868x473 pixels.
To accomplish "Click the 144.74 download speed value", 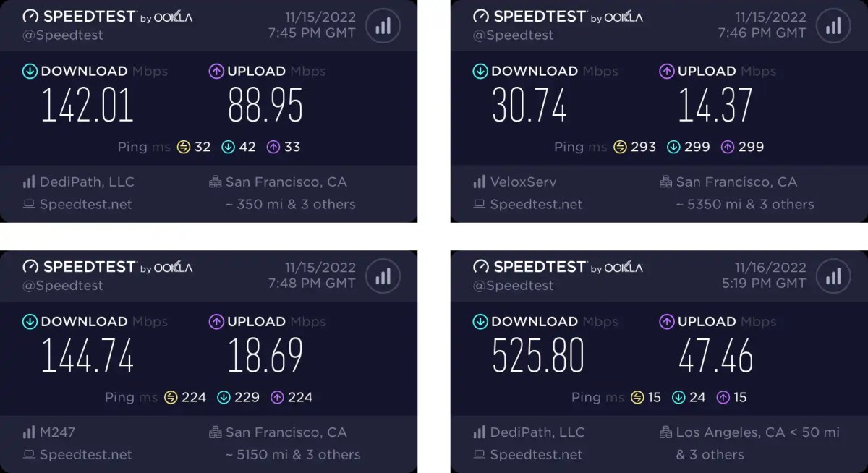I will click(88, 355).
